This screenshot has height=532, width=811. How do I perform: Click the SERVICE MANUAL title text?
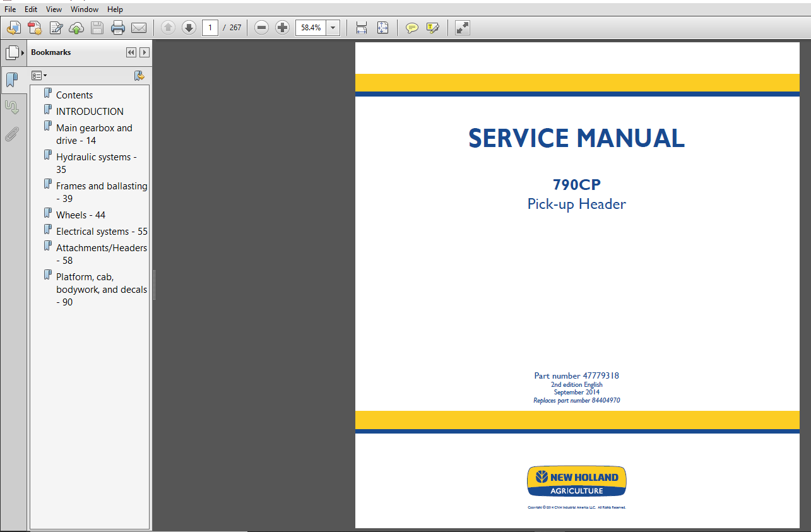click(576, 138)
